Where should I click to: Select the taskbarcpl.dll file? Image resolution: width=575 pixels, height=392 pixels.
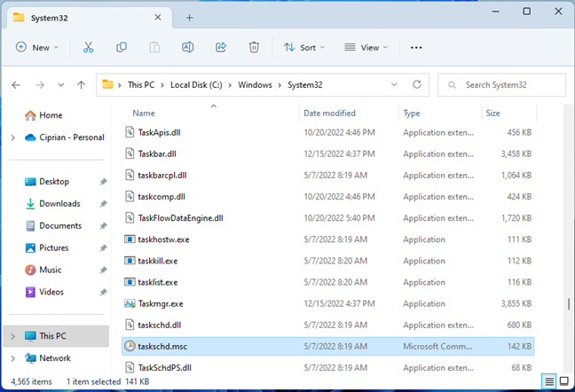pos(327,175)
